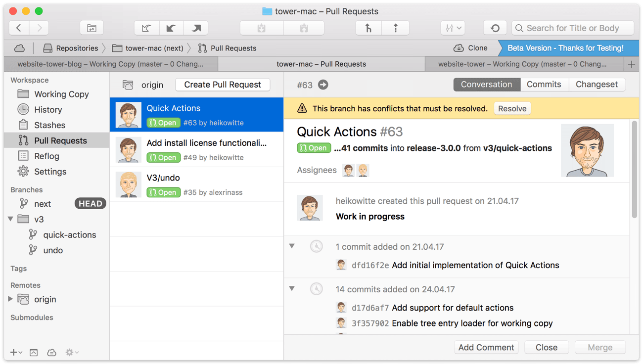643x364 pixels.
Task: Click the Refresh toolbar icon
Action: point(495,28)
